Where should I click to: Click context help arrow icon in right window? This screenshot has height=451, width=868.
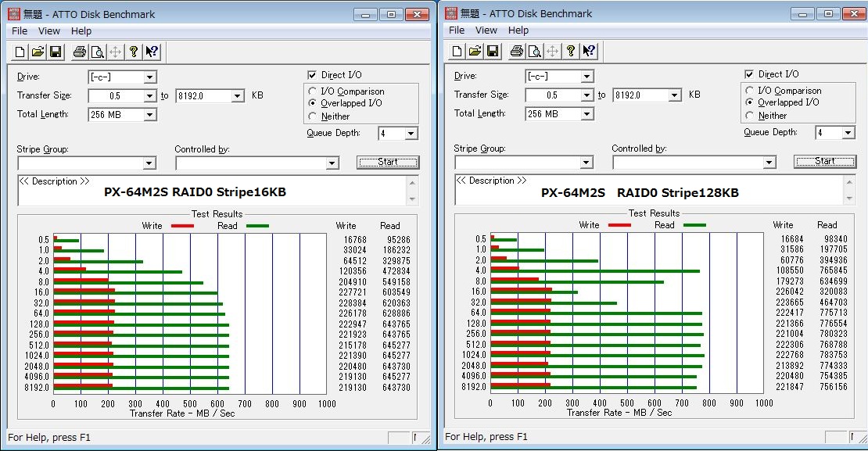pyautogui.click(x=589, y=52)
